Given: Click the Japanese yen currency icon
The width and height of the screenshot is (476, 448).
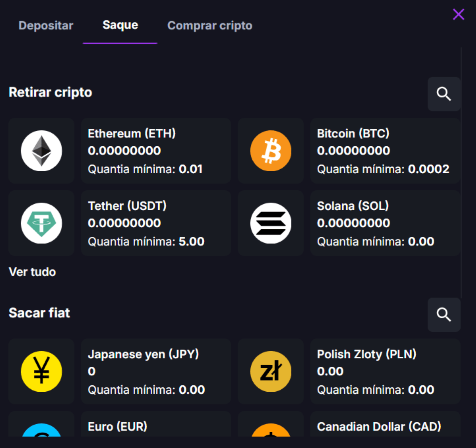Looking at the screenshot, I should pos(41,371).
